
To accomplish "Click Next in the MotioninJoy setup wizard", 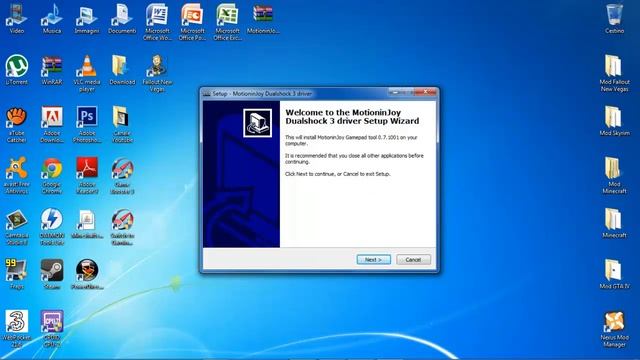I will pos(373,260).
